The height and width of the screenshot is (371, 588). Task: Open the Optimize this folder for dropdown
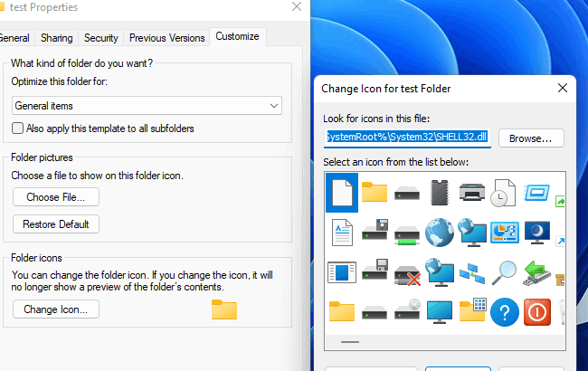[x=147, y=106]
